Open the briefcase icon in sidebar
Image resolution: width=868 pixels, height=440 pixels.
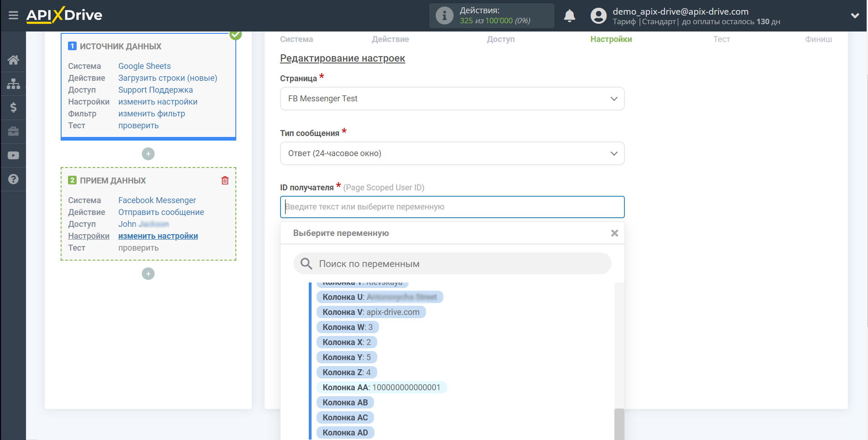[13, 131]
